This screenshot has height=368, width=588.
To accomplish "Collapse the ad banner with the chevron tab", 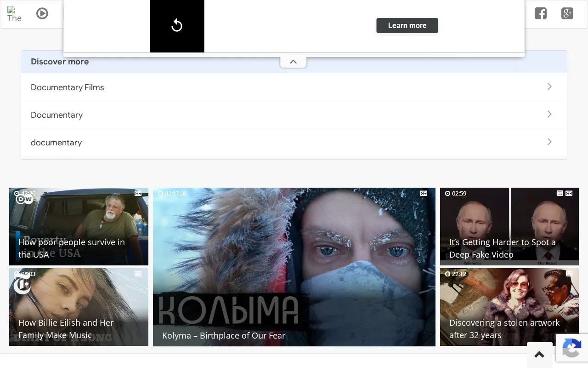I will (x=293, y=62).
